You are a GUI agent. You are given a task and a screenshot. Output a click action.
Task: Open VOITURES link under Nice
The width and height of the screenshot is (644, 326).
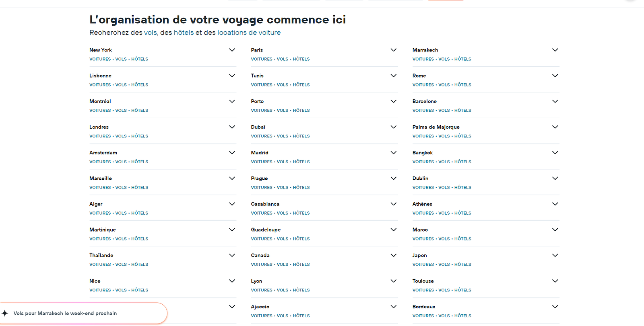[x=100, y=290]
